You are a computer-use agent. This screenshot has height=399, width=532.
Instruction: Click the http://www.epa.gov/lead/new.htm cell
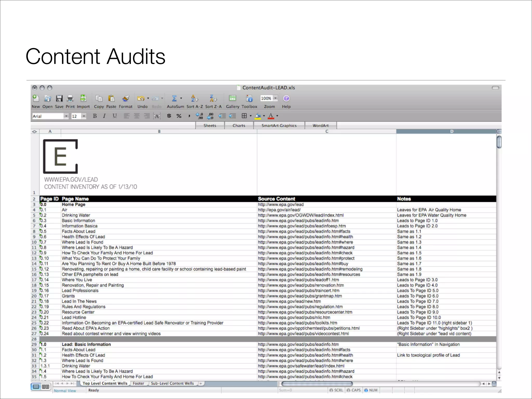click(327, 301)
